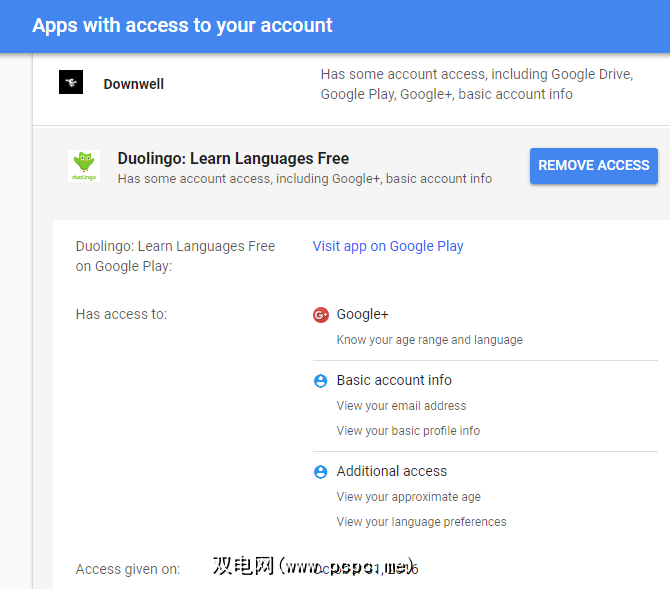
Task: Click the Basic account info person icon
Action: pyautogui.click(x=320, y=380)
